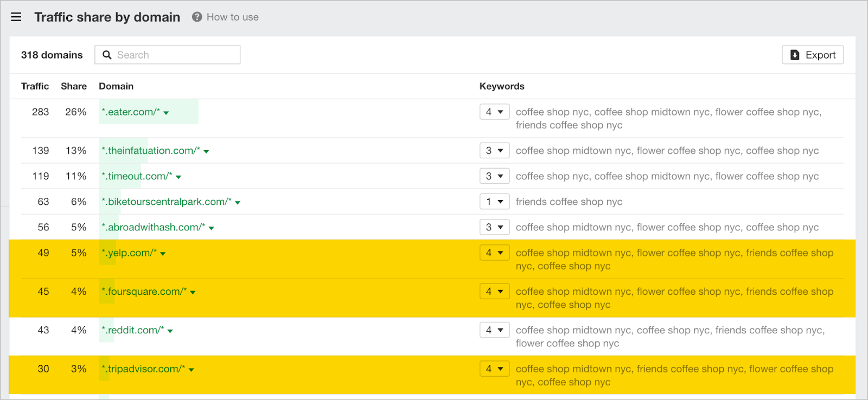Select the traffic value 139
868x400 pixels.
[41, 151]
